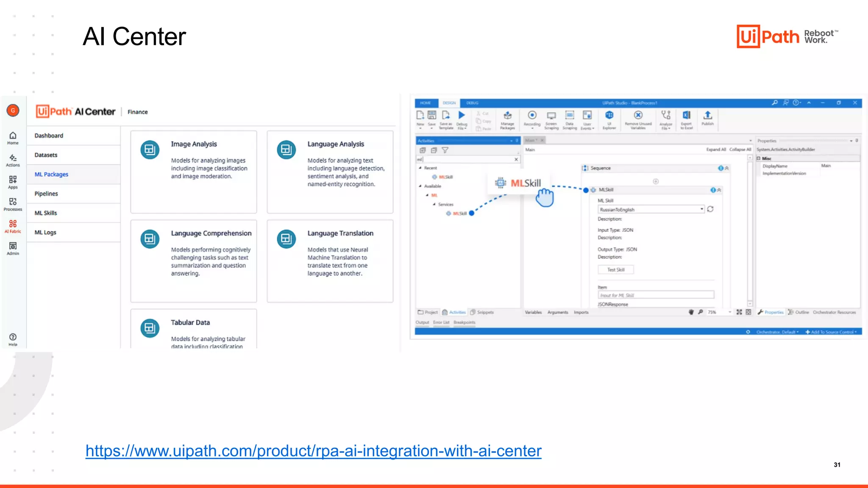Screen dimensions: 868x488
Task: Launch Screen Scraping from the ribbon
Action: [551, 120]
